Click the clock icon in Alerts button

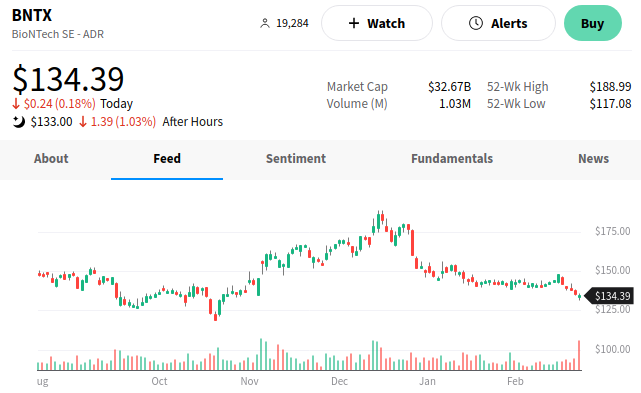(476, 23)
